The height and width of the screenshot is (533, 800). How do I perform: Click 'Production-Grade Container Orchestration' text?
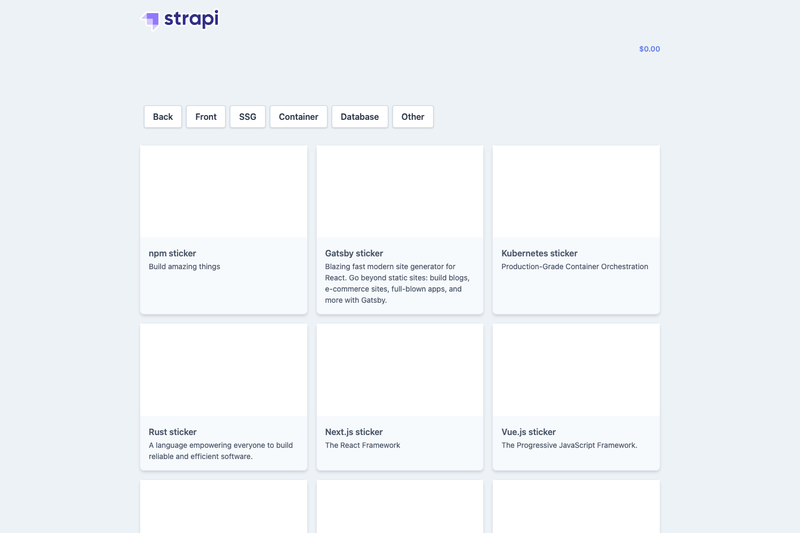[x=574, y=267]
